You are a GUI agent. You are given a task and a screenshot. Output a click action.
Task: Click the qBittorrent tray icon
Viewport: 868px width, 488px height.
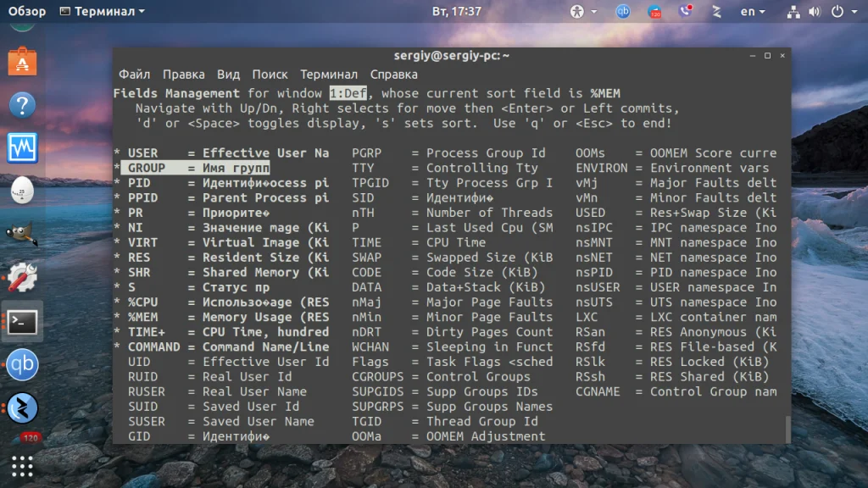point(623,11)
